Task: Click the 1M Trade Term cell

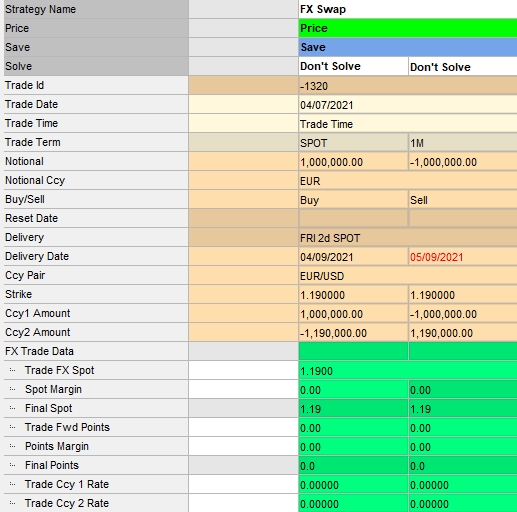Action: point(463,143)
